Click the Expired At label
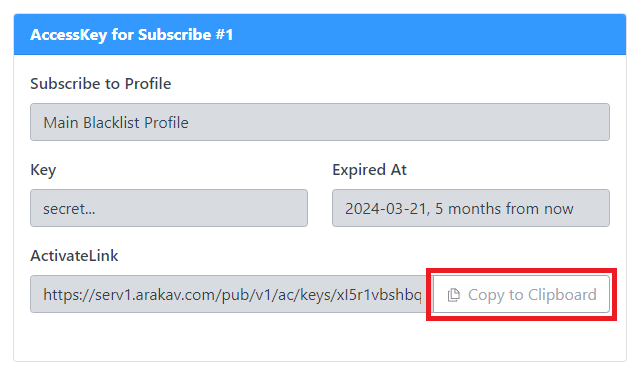The height and width of the screenshot is (376, 639). coord(369,170)
